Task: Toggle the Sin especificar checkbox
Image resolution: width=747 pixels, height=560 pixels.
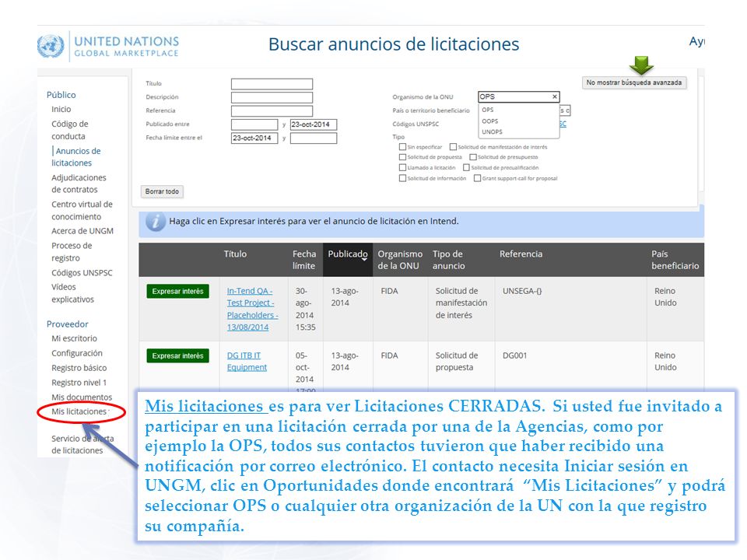Action: pyautogui.click(x=402, y=147)
